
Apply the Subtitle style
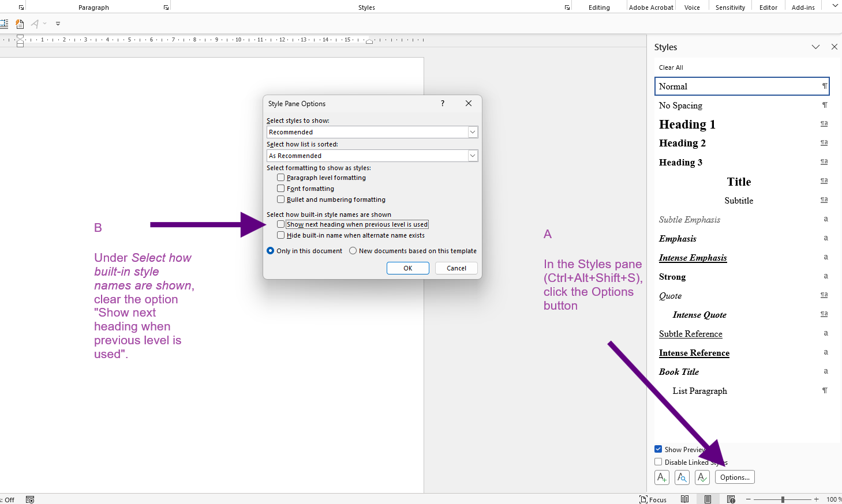pos(742,200)
